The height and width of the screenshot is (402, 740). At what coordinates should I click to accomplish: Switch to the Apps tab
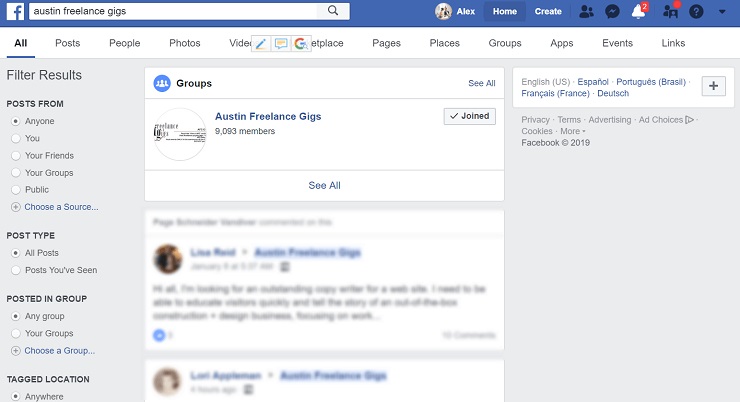pos(562,43)
